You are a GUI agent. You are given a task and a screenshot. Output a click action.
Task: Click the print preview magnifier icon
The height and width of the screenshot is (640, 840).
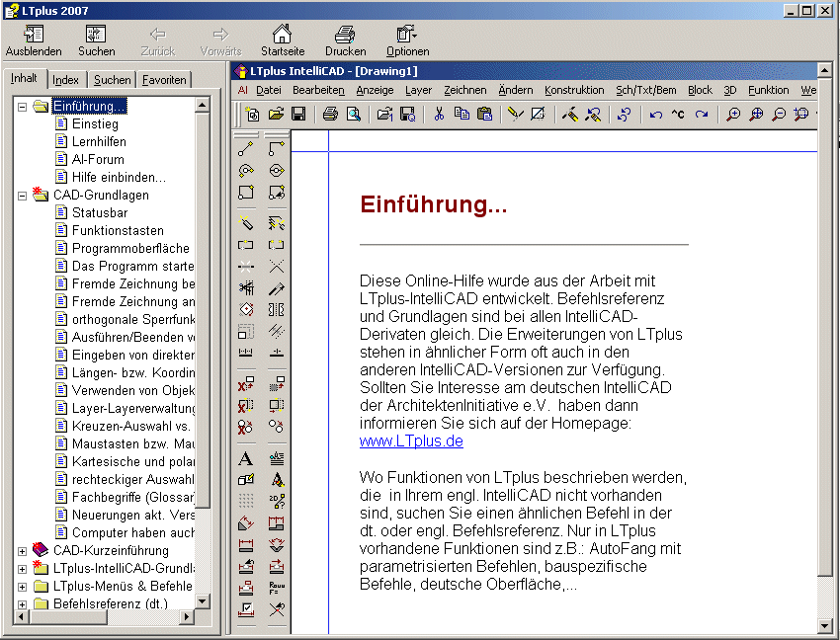pyautogui.click(x=354, y=114)
